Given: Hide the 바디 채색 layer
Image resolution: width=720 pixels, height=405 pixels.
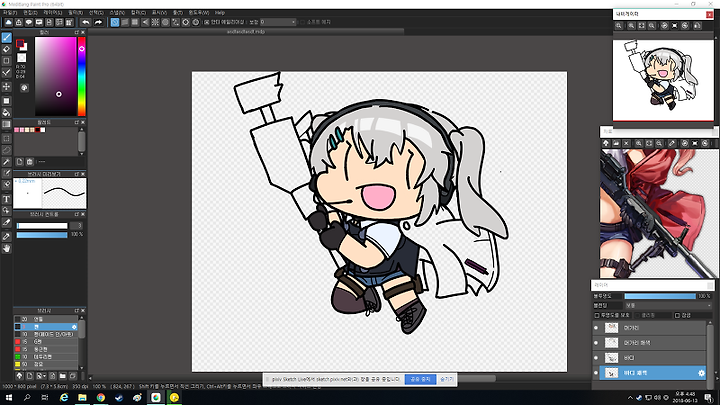Looking at the screenshot, I should point(596,373).
